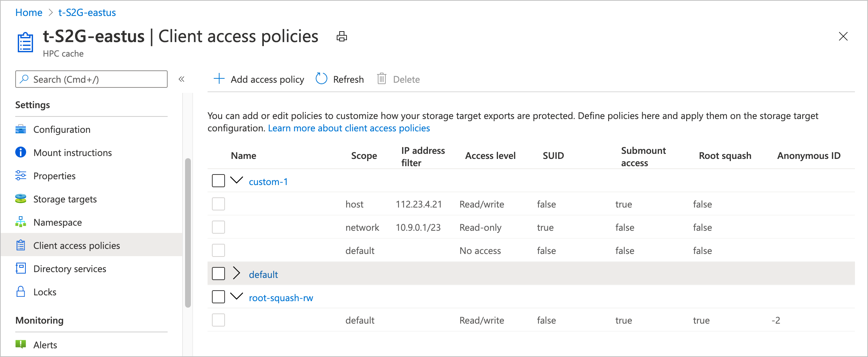Click the Storage targets disk icon
Viewport: 868px width, 357px height.
pos(21,199)
